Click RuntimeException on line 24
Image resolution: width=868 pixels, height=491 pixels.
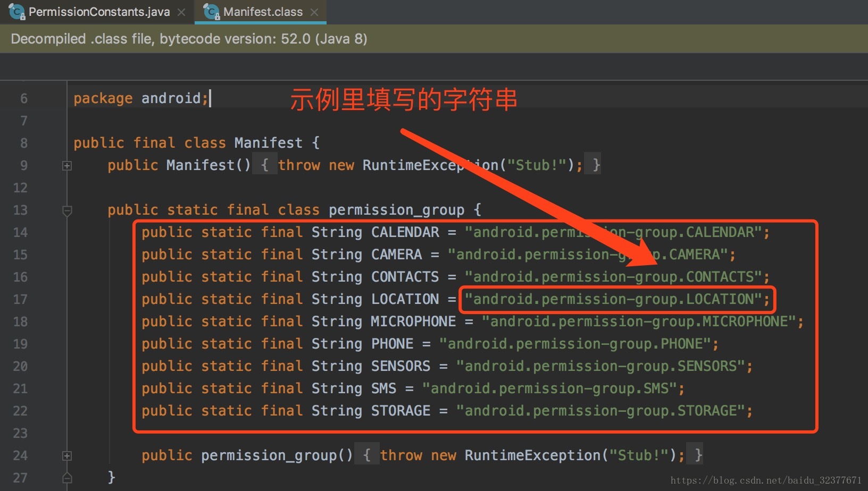pos(532,455)
